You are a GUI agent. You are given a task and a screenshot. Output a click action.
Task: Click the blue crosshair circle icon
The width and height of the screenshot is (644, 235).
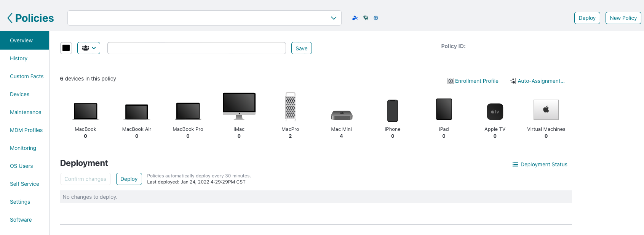pos(376,18)
